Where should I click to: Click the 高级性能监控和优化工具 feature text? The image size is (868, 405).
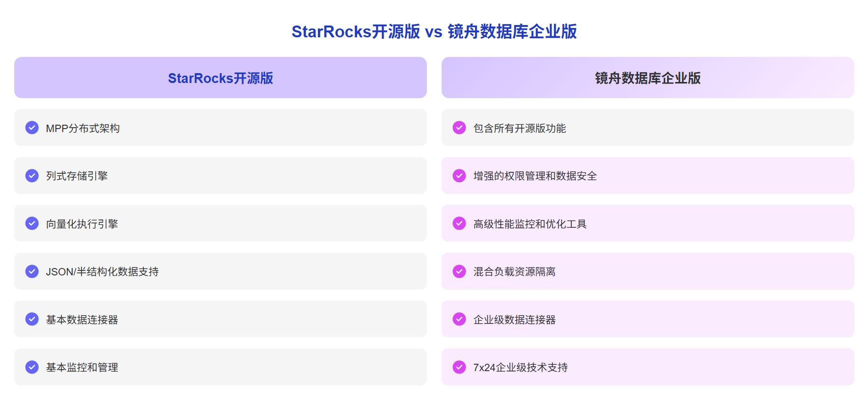530,224
